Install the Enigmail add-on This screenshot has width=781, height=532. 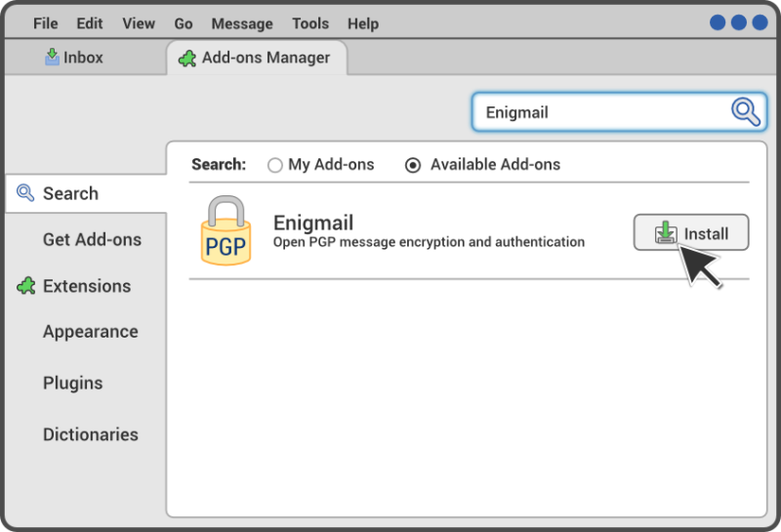pyautogui.click(x=691, y=232)
